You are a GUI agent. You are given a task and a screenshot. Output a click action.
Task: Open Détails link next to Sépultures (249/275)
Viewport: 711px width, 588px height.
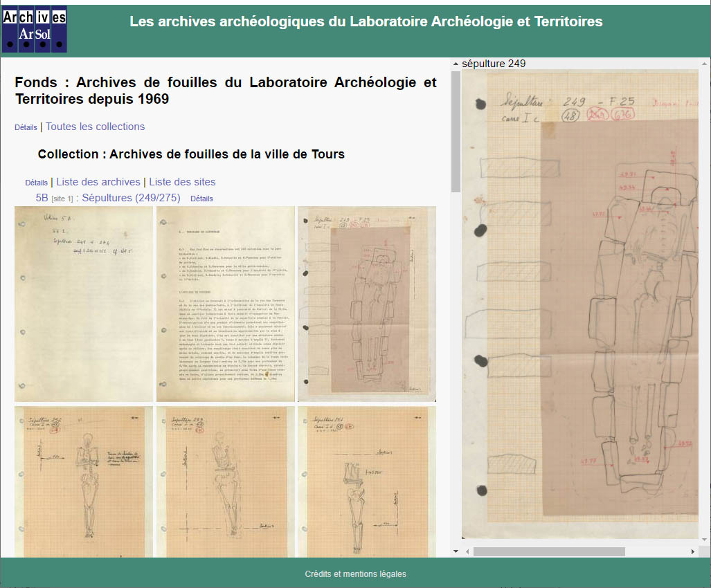pyautogui.click(x=201, y=199)
